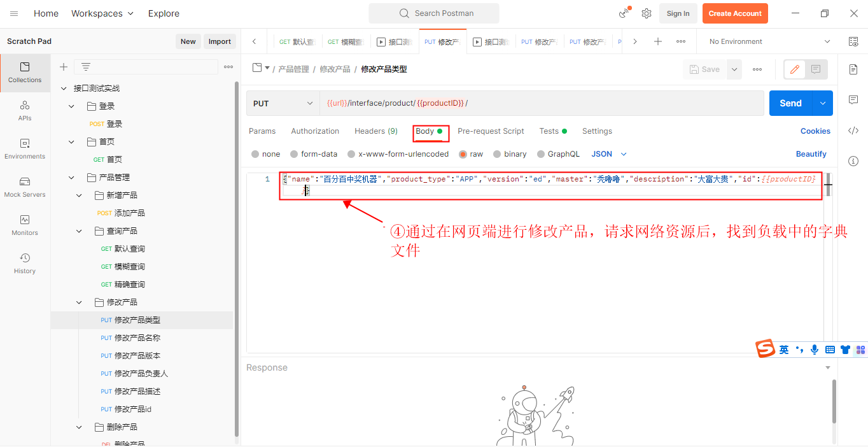The image size is (868, 447).
Task: Collapse the 接口测试实战 collection
Action: coord(63,89)
